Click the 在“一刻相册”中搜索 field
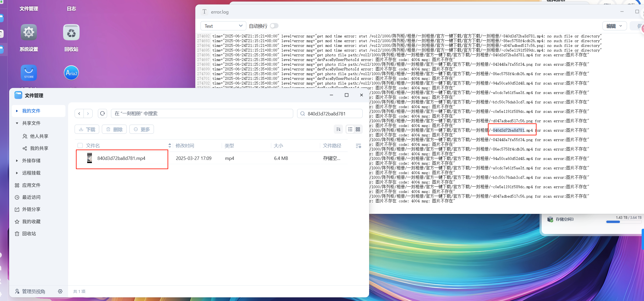The width and height of the screenshot is (644, 301). 202,114
